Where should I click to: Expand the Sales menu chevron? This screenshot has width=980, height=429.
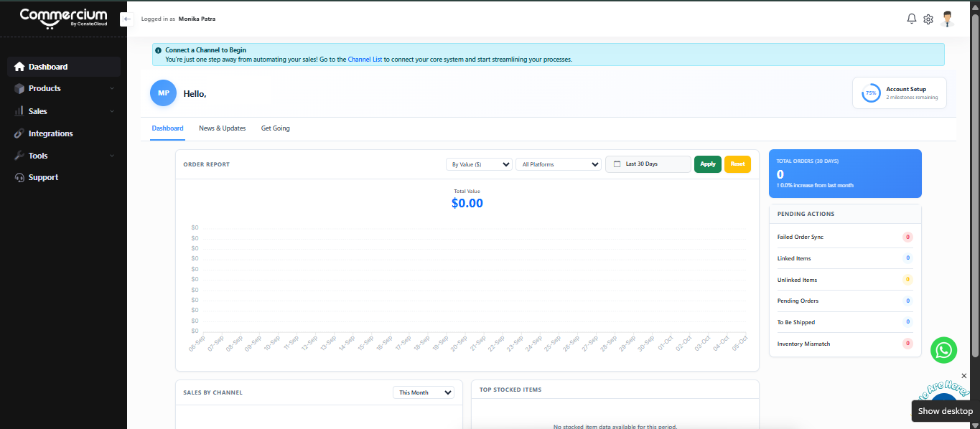(112, 111)
